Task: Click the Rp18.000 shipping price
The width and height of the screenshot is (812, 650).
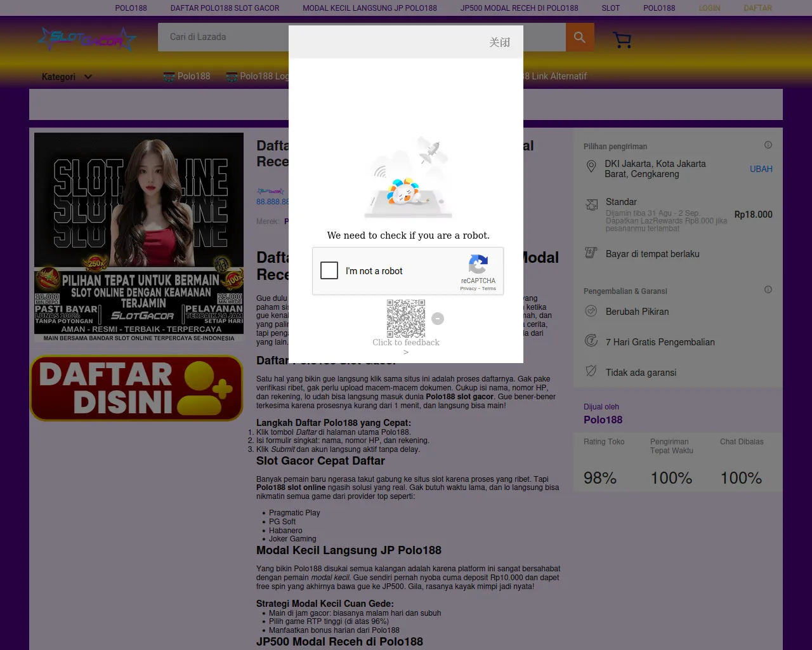Action: pyautogui.click(x=754, y=215)
